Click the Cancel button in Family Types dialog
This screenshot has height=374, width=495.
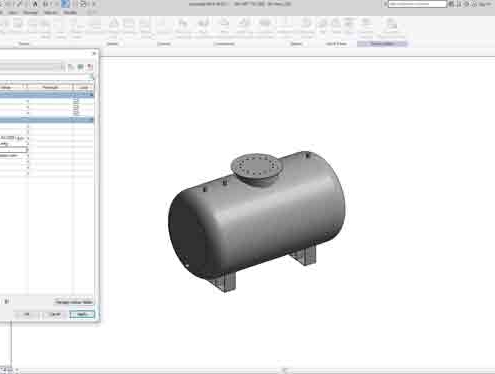pos(55,314)
